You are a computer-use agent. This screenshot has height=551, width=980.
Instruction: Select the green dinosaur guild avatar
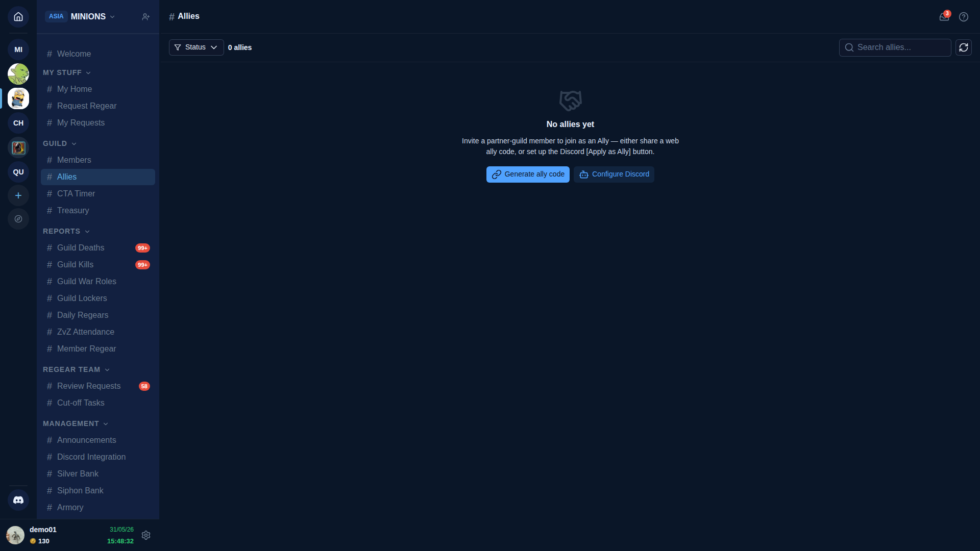point(18,74)
